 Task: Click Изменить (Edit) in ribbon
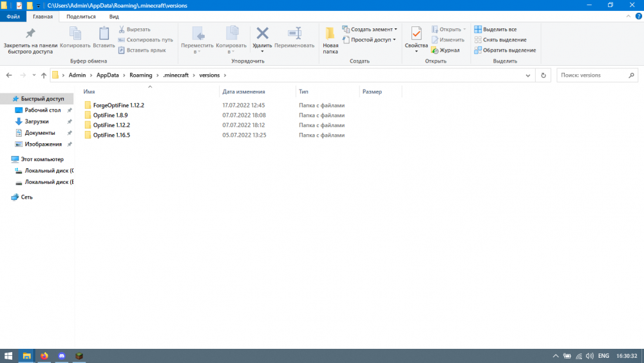(x=448, y=40)
